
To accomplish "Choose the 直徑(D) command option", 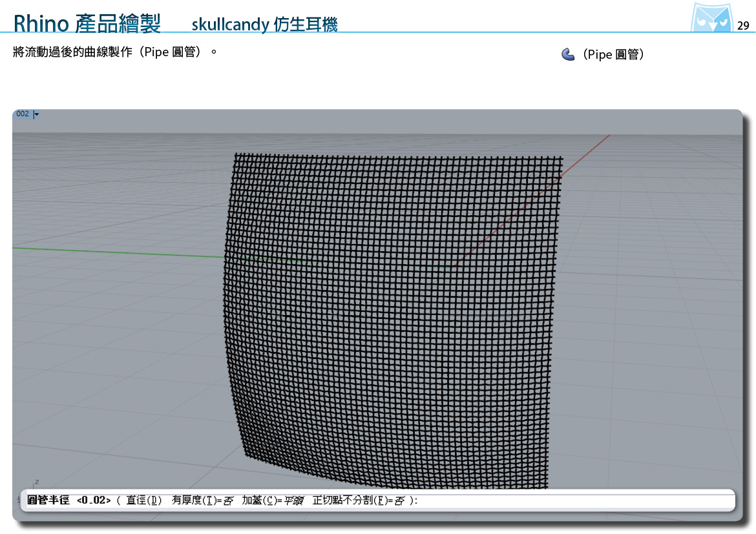I will [144, 500].
